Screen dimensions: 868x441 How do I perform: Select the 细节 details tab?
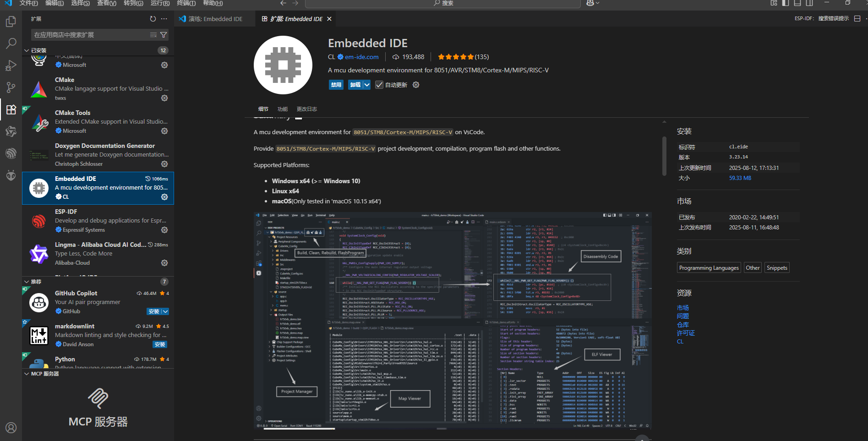pos(263,109)
